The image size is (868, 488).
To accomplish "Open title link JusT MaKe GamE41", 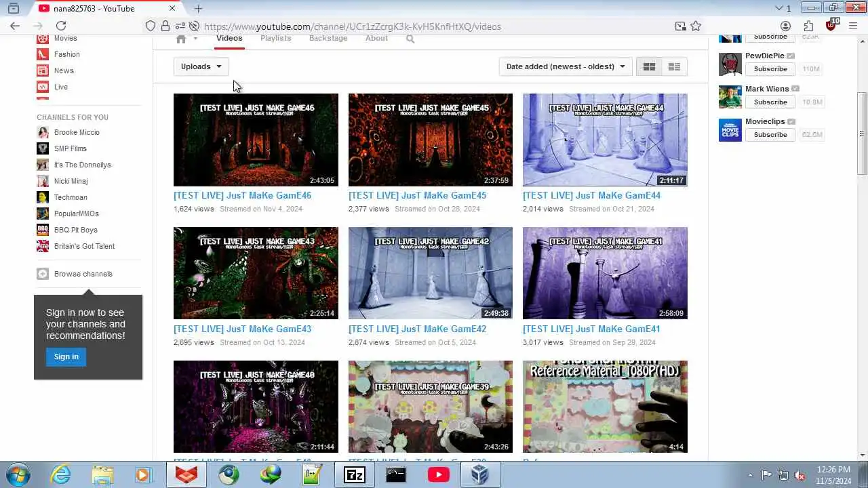I will 591,329.
